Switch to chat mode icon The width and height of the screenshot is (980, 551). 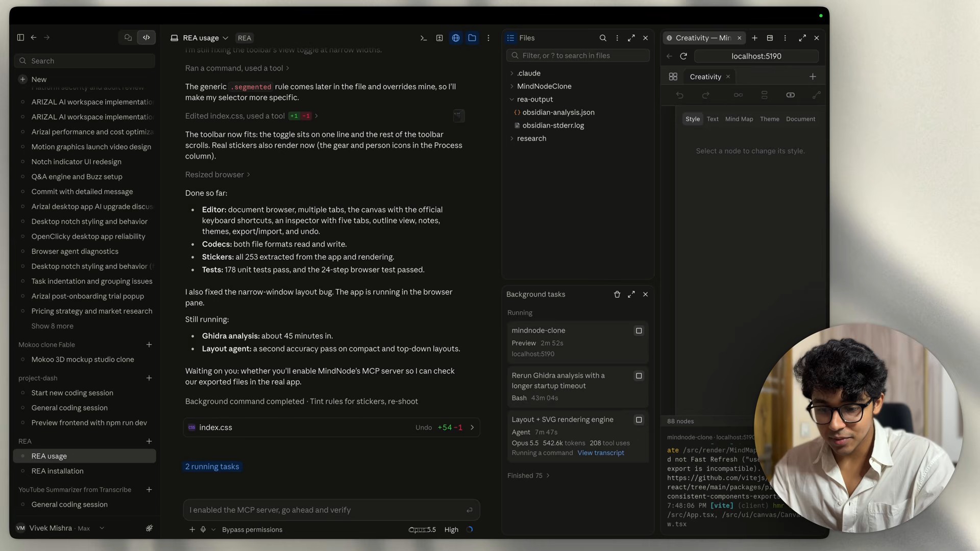[x=128, y=37]
